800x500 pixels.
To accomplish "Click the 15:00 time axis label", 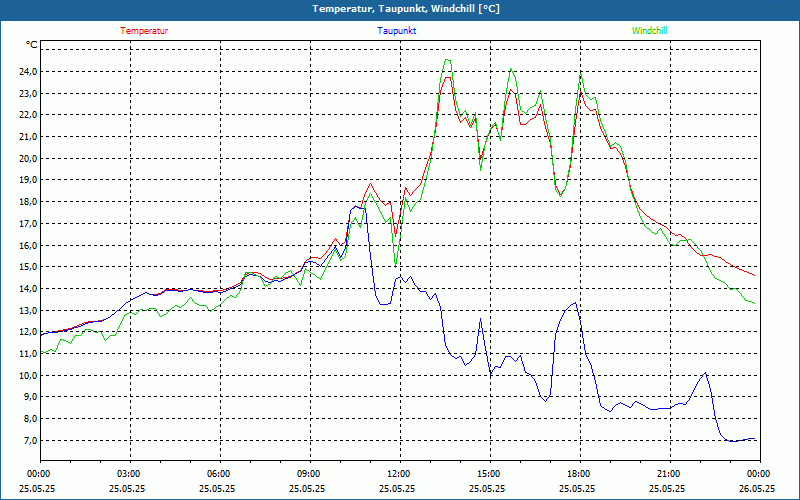I will [x=487, y=474].
